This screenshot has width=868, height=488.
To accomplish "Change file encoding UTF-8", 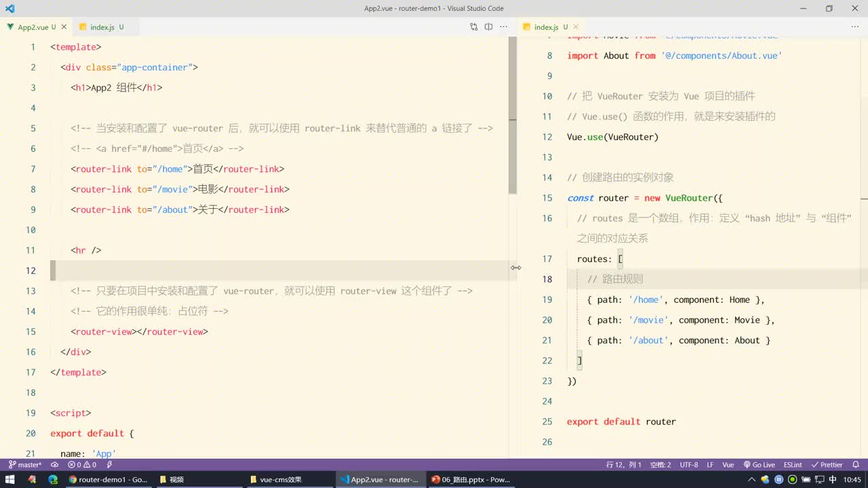I will [688, 465].
